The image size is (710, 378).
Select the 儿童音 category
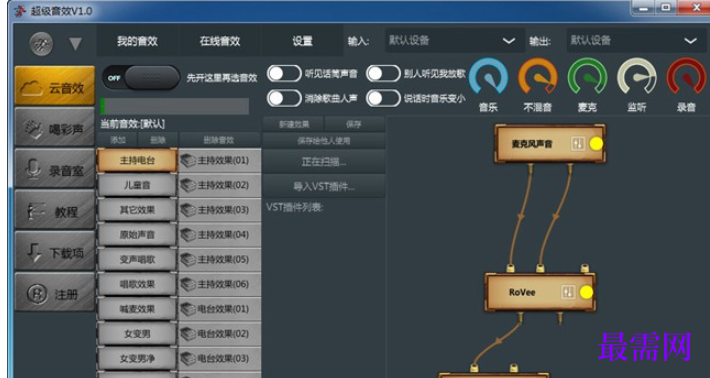click(x=137, y=185)
